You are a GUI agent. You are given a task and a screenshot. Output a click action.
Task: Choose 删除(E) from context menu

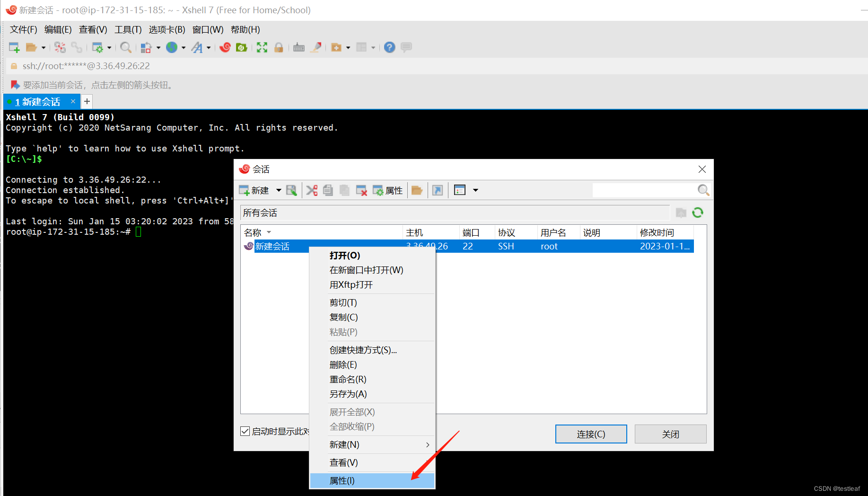[372, 365]
